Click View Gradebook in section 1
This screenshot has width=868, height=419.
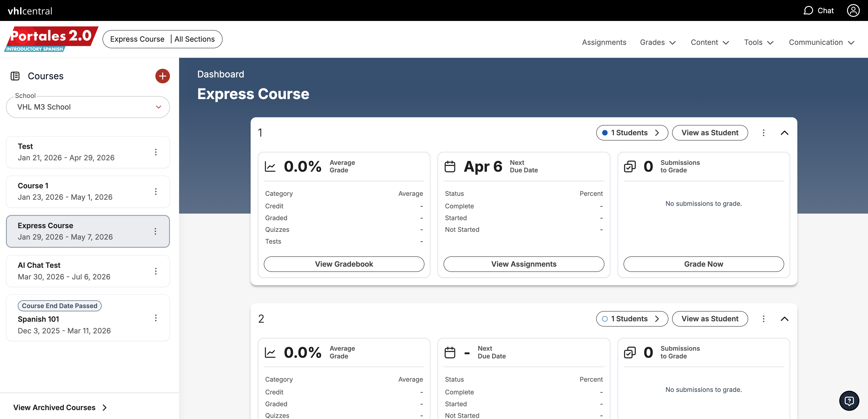coord(344,264)
